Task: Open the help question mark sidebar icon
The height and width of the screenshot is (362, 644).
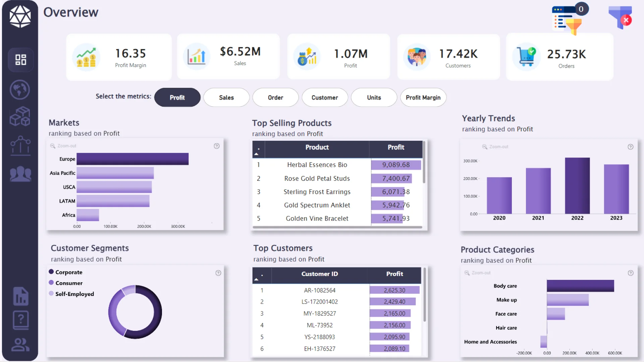Action: (x=20, y=320)
